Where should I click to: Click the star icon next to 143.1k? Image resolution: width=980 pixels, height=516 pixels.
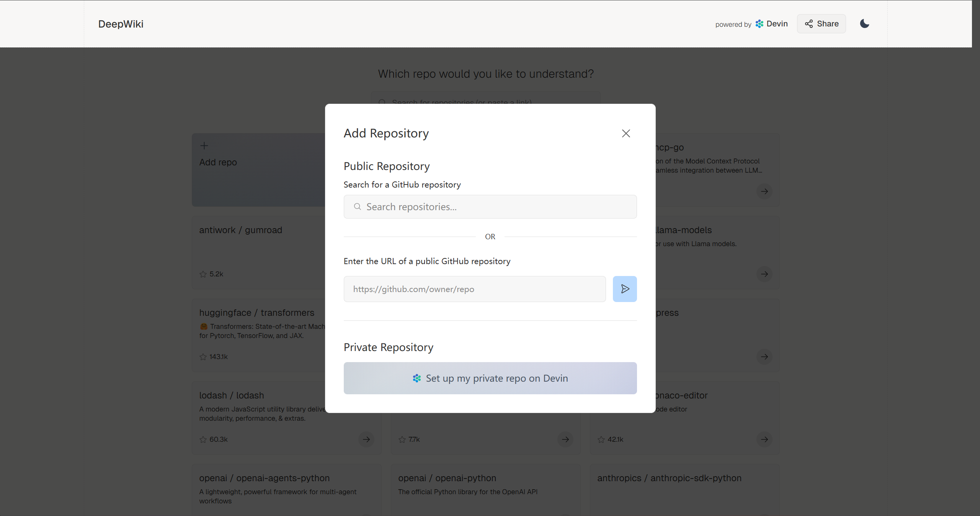tap(203, 357)
